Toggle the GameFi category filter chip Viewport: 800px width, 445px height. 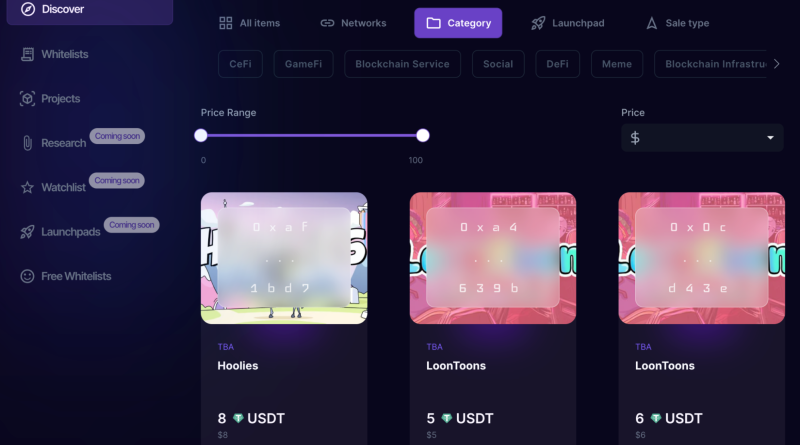304,64
